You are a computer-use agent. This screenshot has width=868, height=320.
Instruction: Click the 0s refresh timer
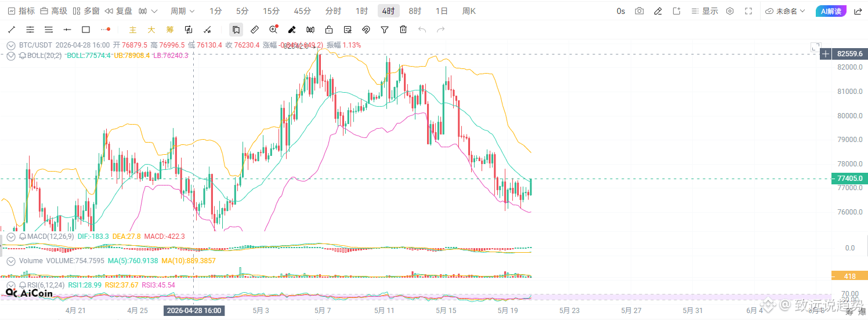pos(621,11)
